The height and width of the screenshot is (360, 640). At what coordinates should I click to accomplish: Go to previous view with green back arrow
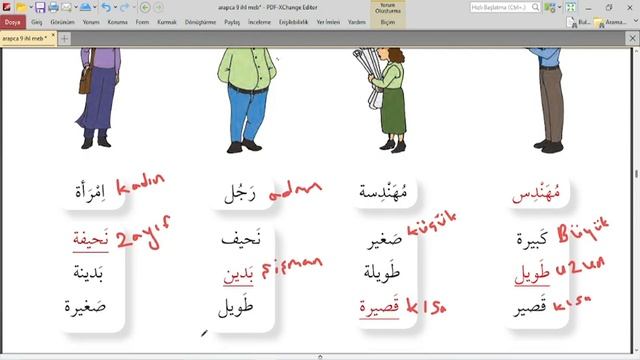click(x=145, y=7)
